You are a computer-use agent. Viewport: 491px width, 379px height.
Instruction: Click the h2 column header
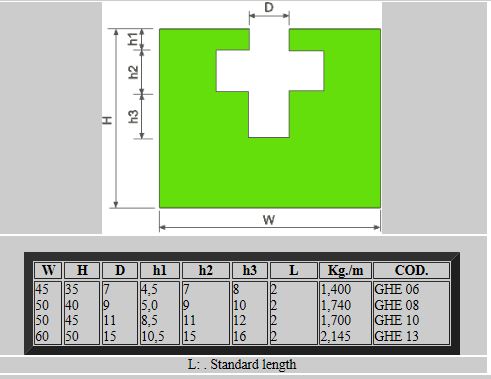tap(206, 270)
